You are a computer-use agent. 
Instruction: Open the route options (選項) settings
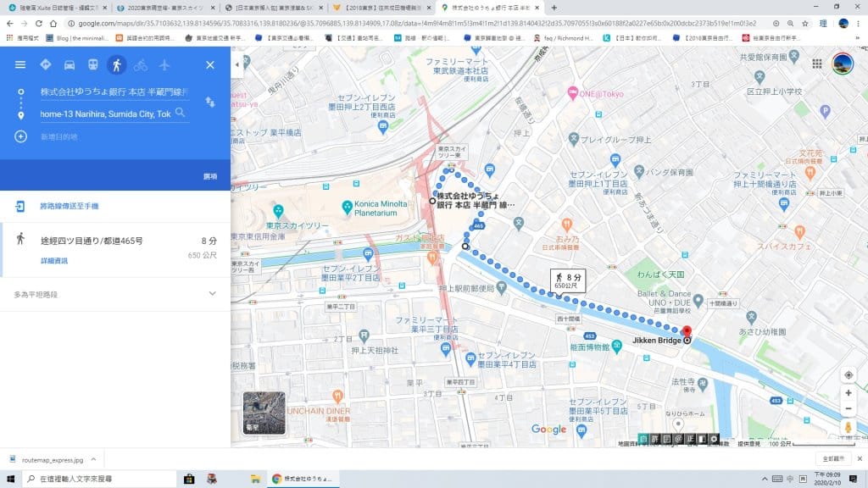click(209, 176)
